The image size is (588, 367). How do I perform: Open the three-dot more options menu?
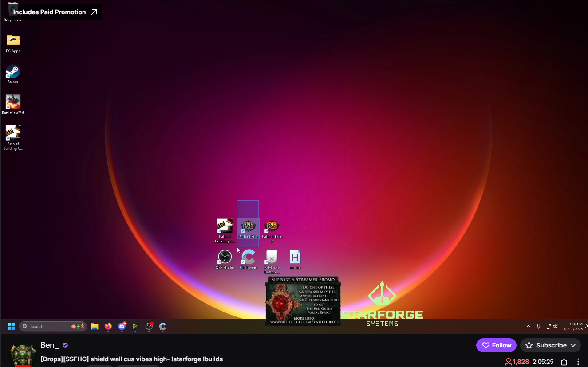[578, 362]
